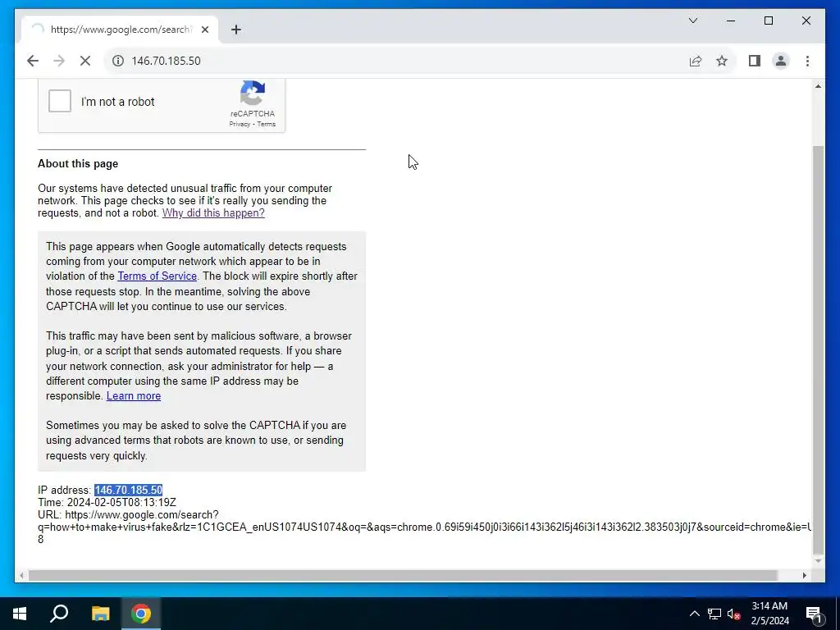840x630 pixels.
Task: Open the Chrome side panel icon
Action: tap(755, 61)
